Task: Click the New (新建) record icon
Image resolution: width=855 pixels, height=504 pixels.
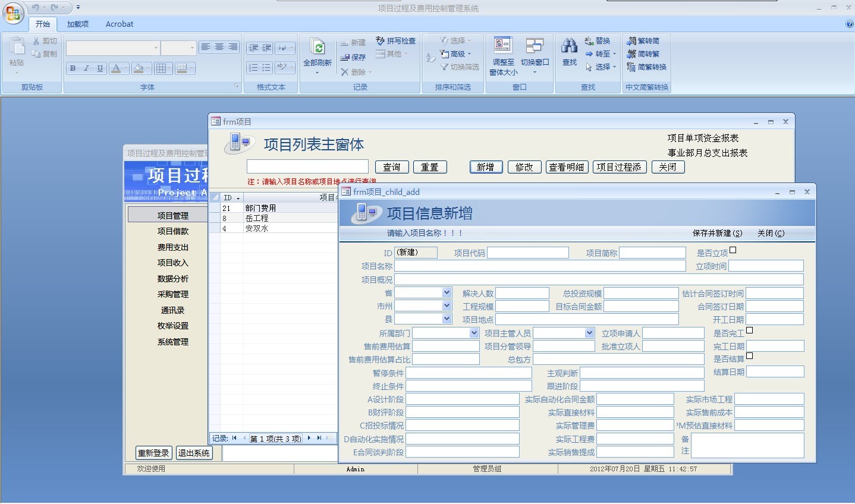Action: pyautogui.click(x=344, y=43)
